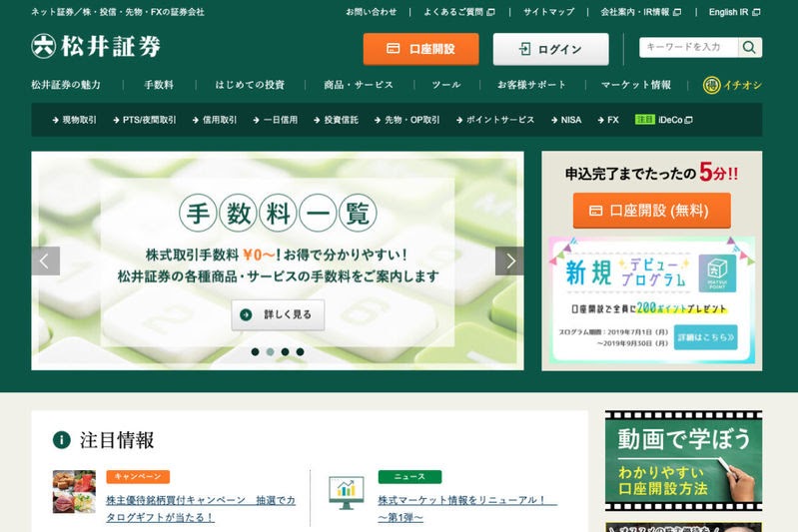Open お客様サポート menu

[x=531, y=85]
